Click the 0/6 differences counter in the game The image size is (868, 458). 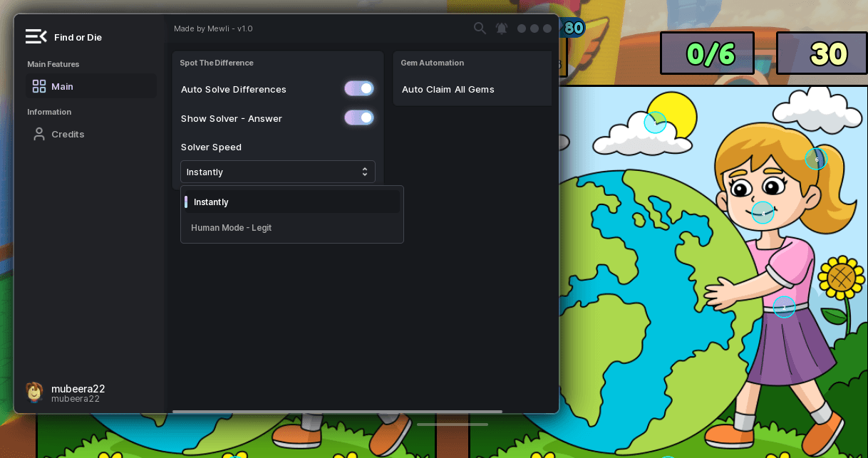point(707,53)
